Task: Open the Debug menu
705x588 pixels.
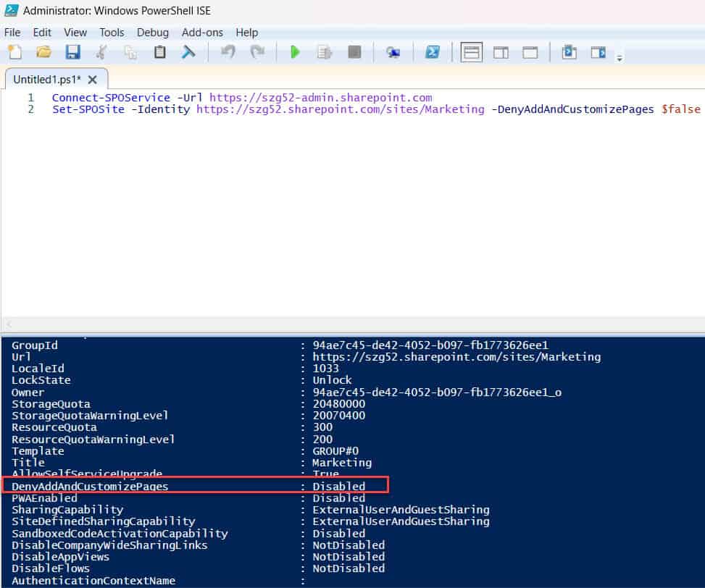Action: coord(153,33)
